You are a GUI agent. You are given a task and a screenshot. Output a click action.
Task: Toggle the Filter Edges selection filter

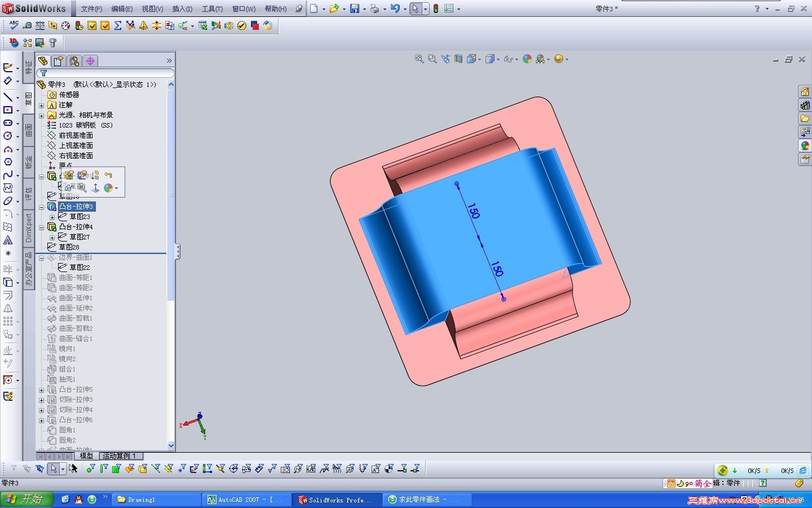click(104, 468)
